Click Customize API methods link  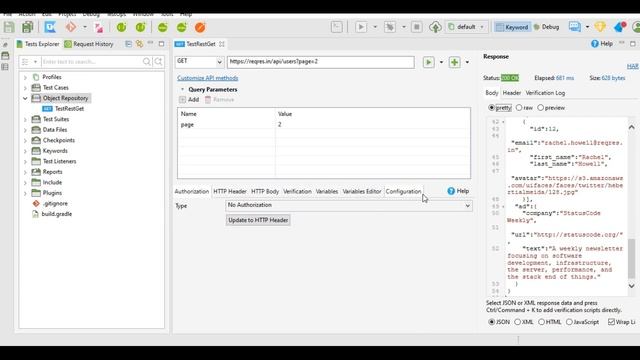point(207,78)
